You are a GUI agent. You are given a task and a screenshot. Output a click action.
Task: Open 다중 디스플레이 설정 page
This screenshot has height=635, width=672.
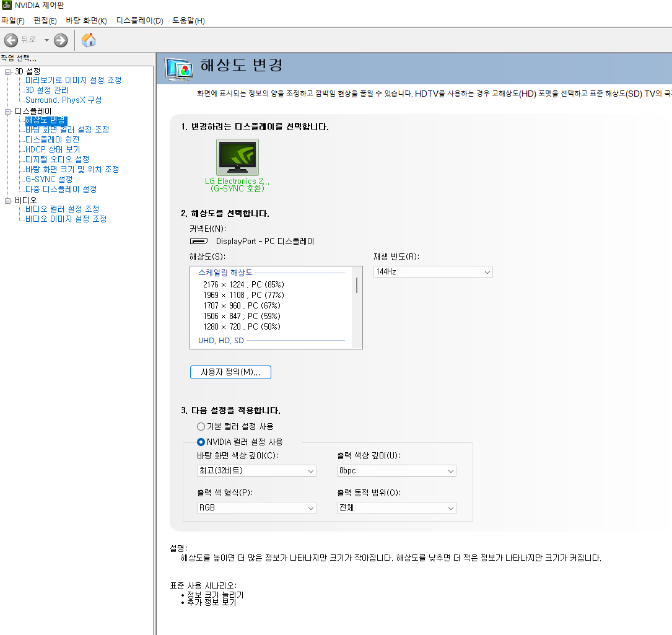click(61, 189)
